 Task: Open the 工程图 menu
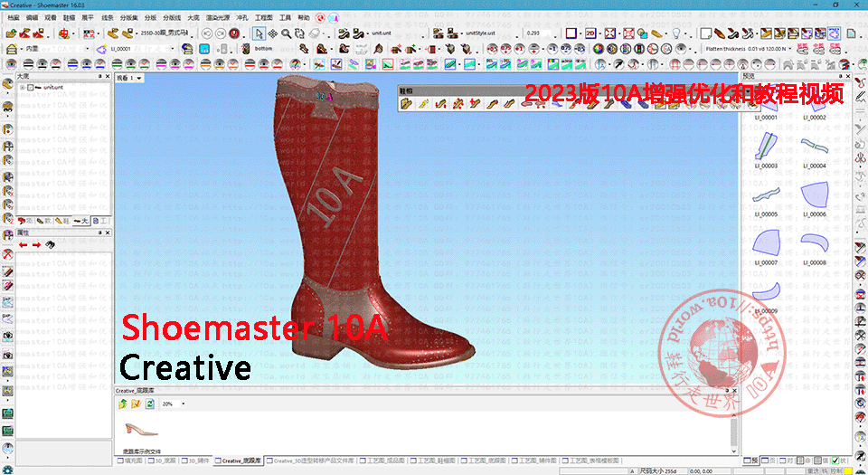[263, 18]
